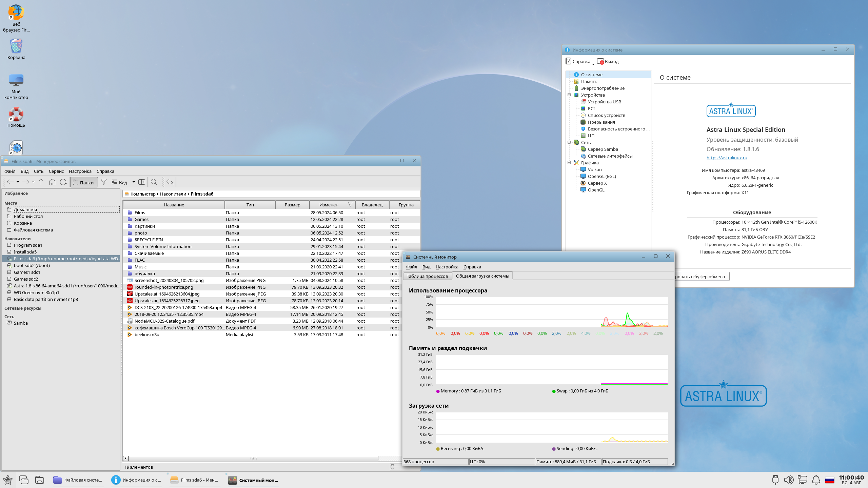The width and height of the screenshot is (868, 488).
Task: Click the search magnifier toolbar icon
Action: (x=154, y=182)
